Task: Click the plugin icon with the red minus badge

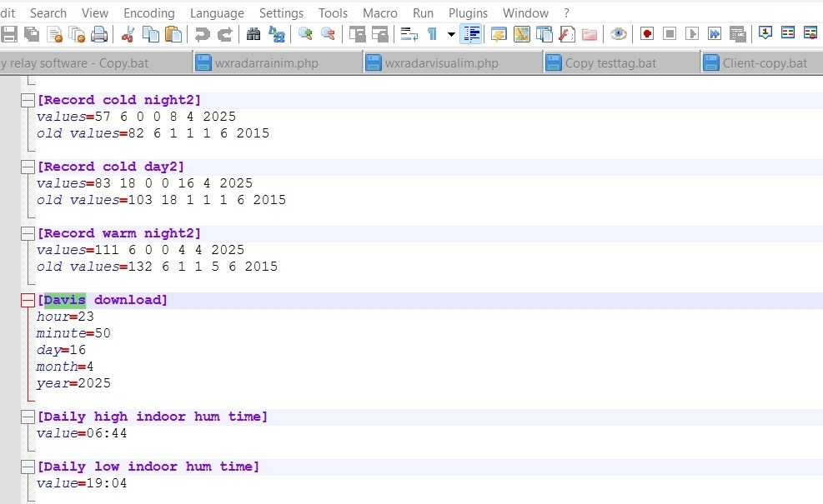Action: [810, 33]
